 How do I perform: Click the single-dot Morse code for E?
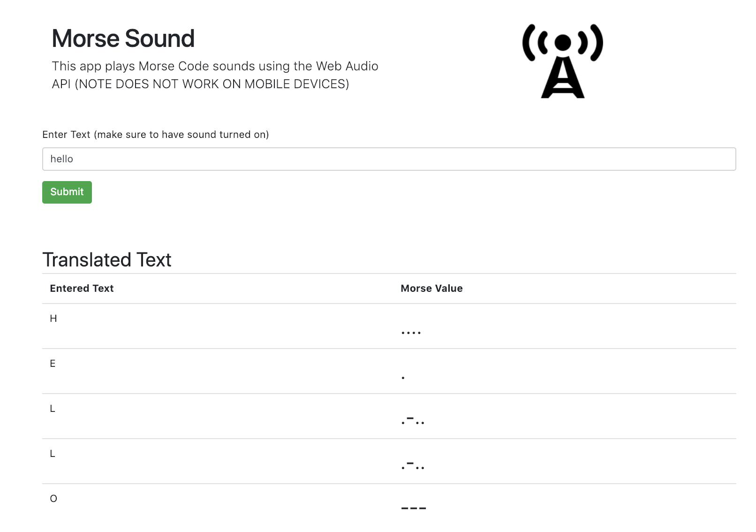(403, 377)
